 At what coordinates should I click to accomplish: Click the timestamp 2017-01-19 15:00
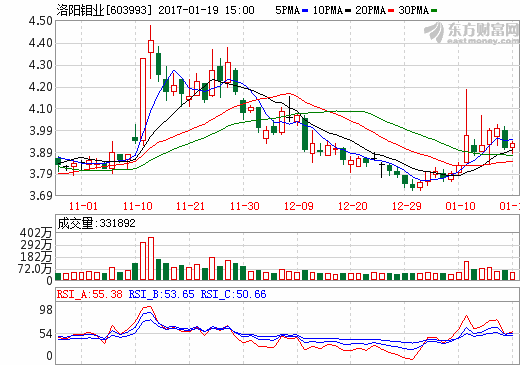coord(206,10)
